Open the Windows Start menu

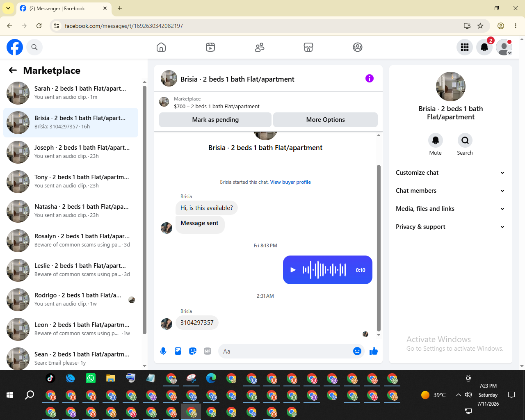(x=10, y=395)
